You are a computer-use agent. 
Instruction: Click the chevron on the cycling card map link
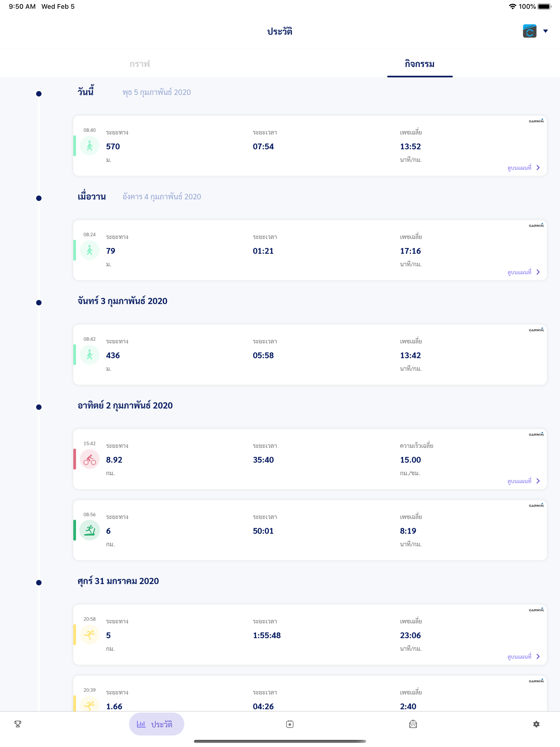click(538, 481)
